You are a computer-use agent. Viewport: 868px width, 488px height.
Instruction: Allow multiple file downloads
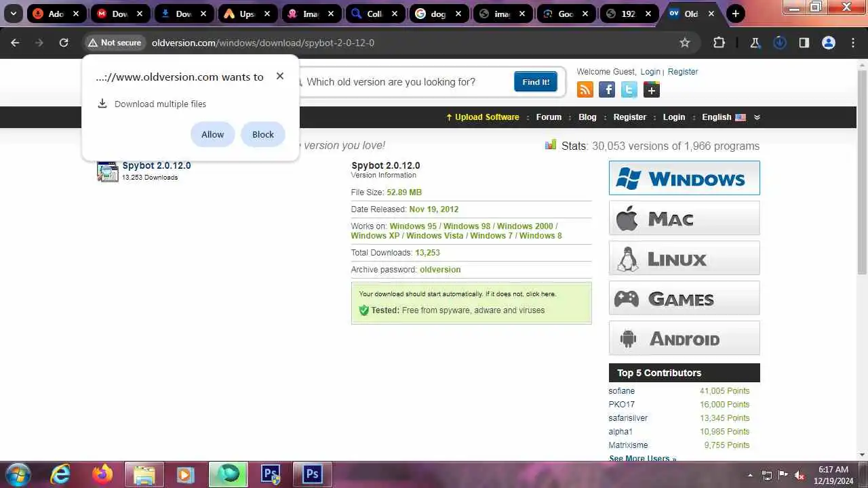coord(212,134)
